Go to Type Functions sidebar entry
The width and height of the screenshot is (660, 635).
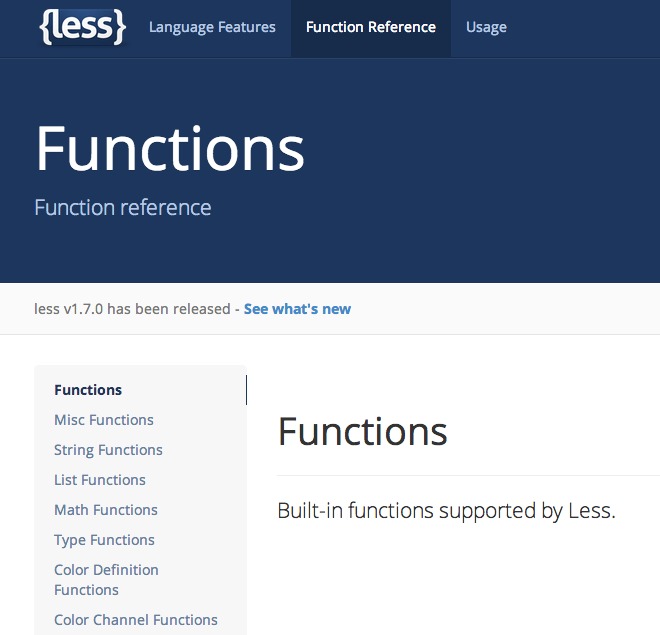pyautogui.click(x=104, y=540)
